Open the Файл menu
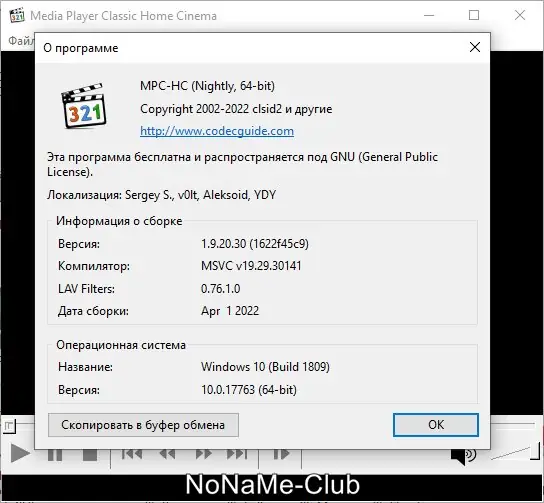The height and width of the screenshot is (503, 544). point(21,41)
